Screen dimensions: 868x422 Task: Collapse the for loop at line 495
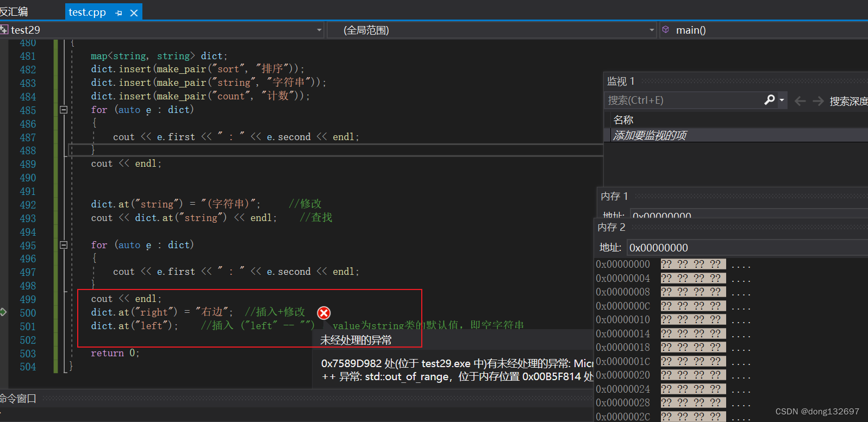click(64, 245)
